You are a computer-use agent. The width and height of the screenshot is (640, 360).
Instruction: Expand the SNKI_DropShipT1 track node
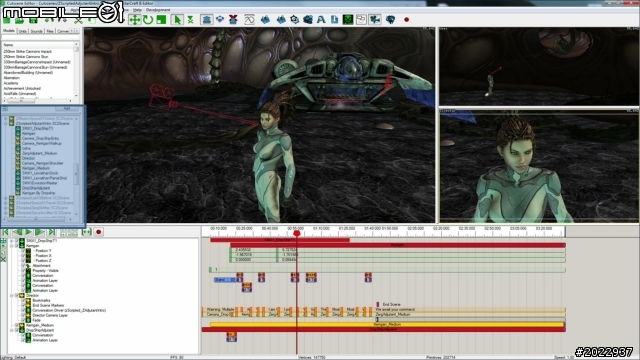tap(12, 241)
